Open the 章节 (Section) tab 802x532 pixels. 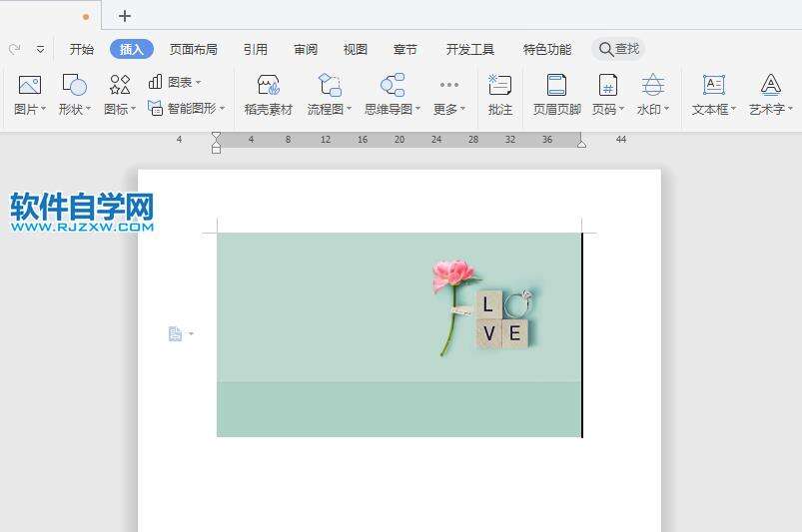[405, 49]
